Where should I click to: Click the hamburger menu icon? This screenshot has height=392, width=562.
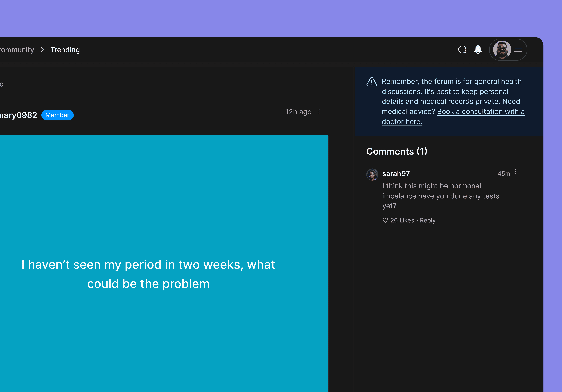tap(518, 50)
